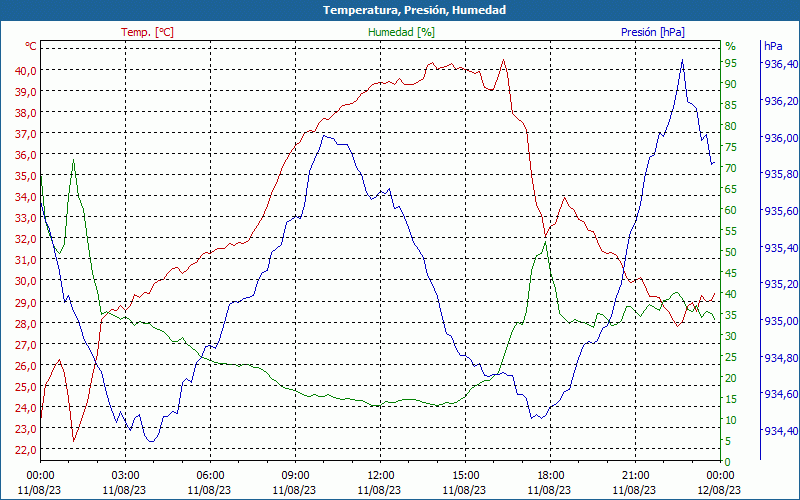Click the 18:00 time axis label
The image size is (800, 500).
coord(550,476)
